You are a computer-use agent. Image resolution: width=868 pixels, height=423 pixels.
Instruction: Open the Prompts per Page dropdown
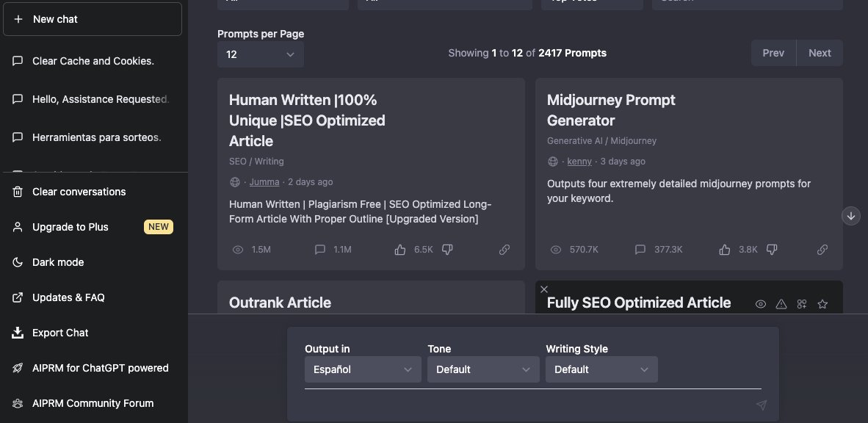(260, 54)
